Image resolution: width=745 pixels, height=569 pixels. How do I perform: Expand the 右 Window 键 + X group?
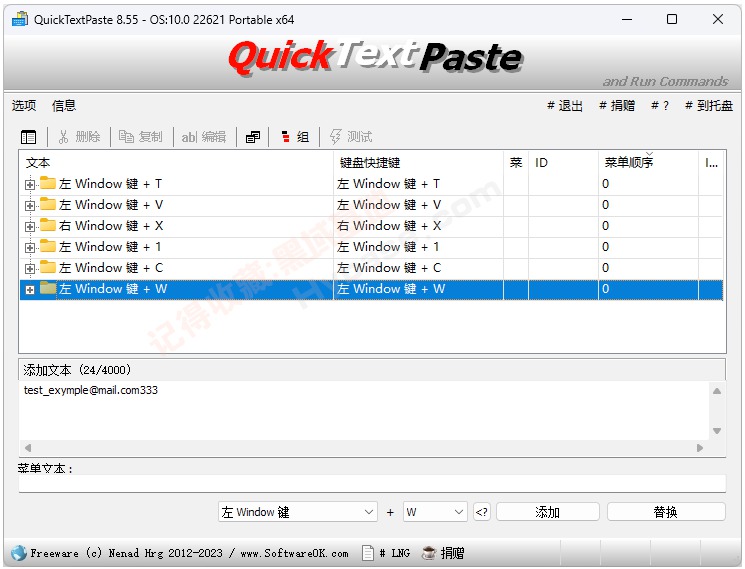click(x=30, y=227)
